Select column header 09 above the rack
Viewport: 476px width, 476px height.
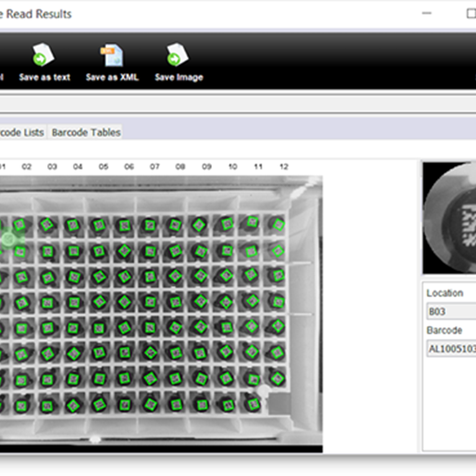tap(206, 167)
